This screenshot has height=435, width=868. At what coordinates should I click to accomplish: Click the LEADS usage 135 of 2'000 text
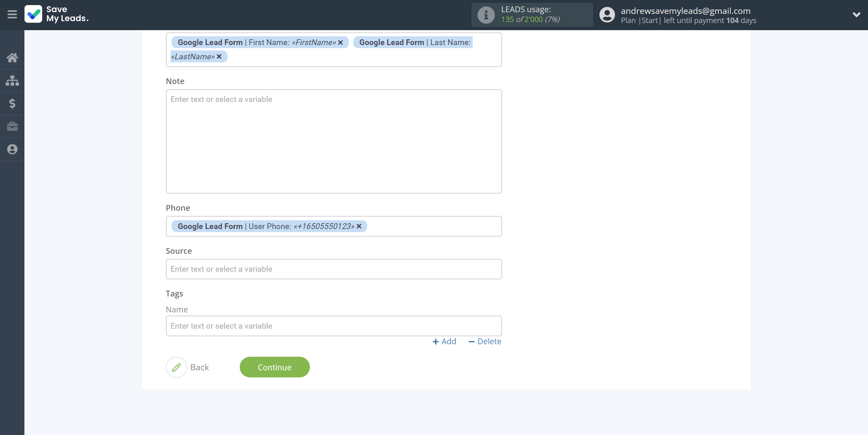point(531,19)
